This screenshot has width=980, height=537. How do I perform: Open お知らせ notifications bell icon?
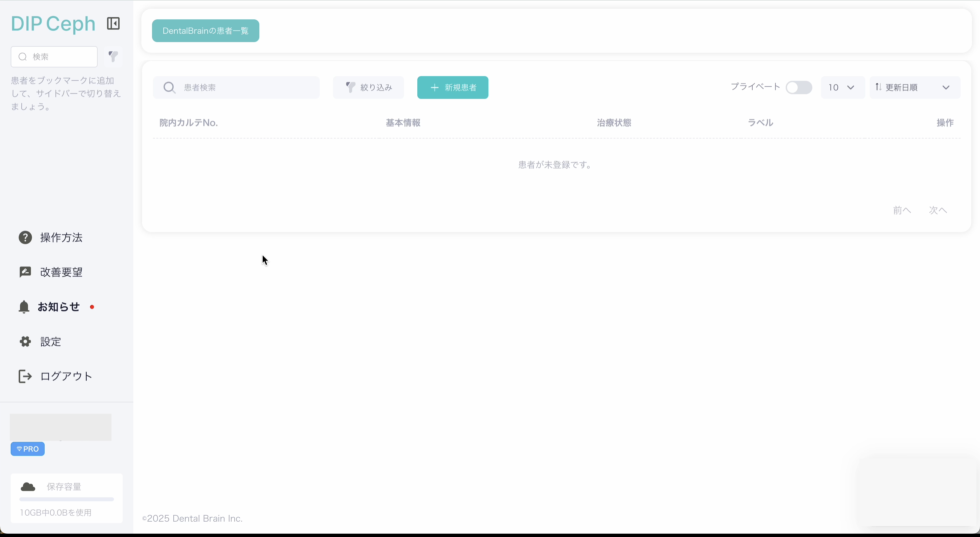pos(24,307)
